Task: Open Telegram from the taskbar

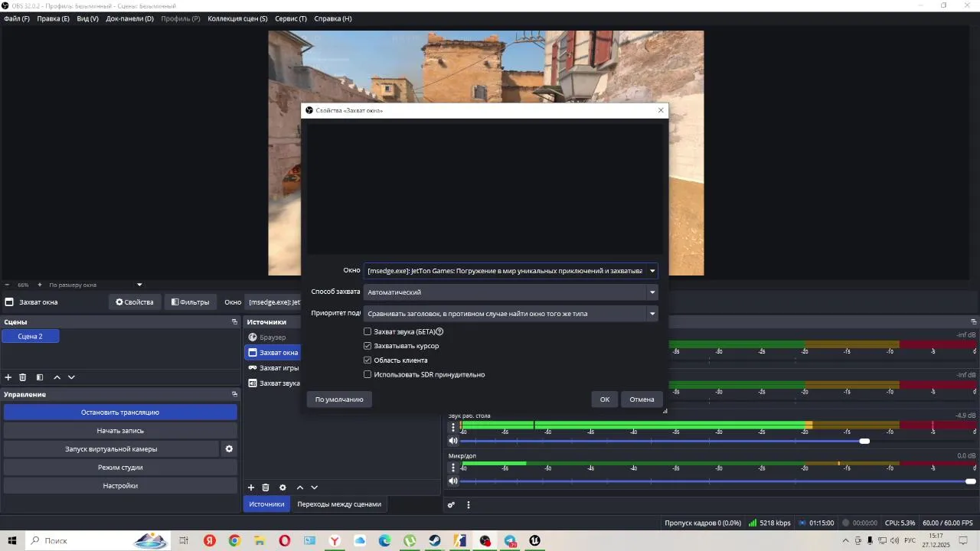Action: pyautogui.click(x=510, y=541)
